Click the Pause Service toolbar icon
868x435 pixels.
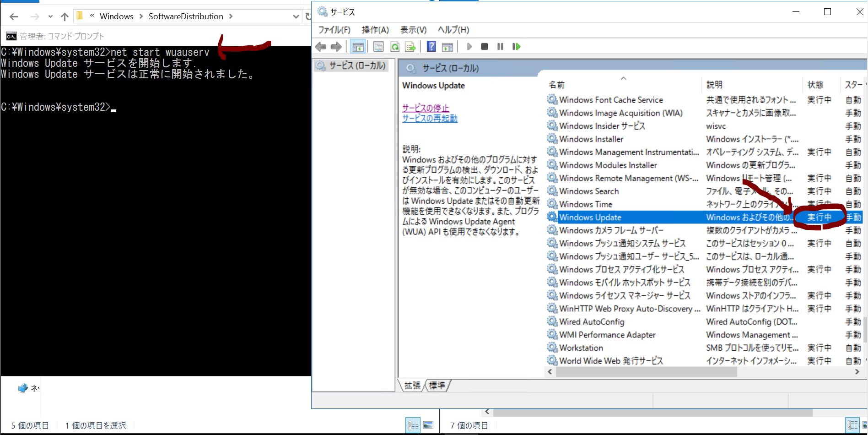[x=500, y=47]
